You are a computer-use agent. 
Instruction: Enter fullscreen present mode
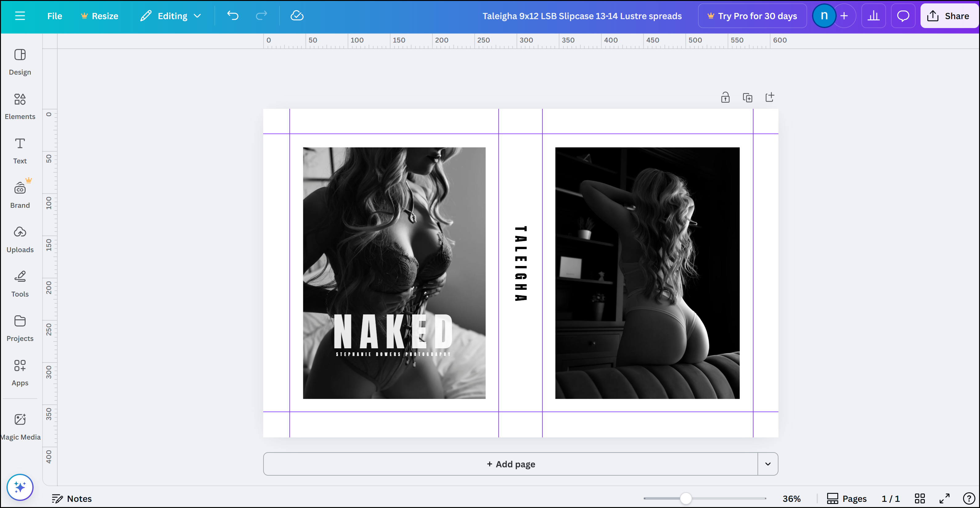click(x=944, y=498)
